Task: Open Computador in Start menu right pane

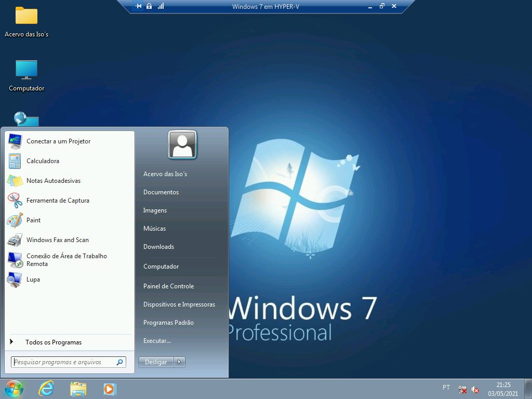Action: point(161,267)
